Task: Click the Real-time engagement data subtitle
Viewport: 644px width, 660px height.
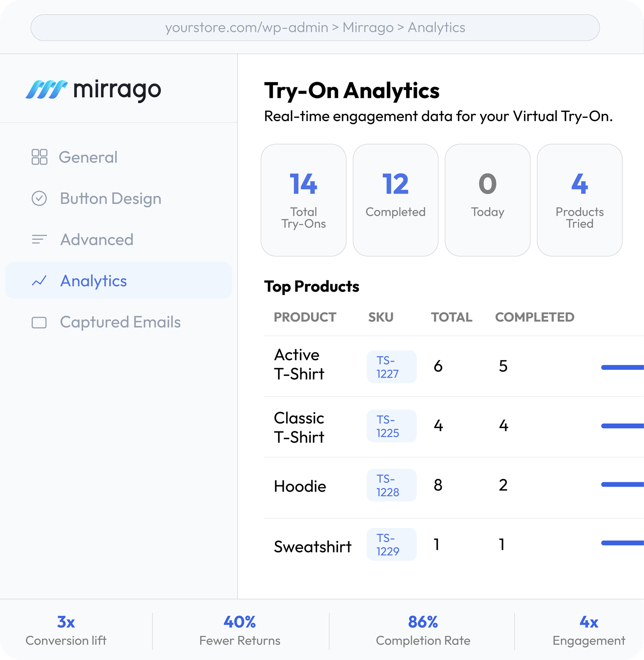Action: point(438,116)
